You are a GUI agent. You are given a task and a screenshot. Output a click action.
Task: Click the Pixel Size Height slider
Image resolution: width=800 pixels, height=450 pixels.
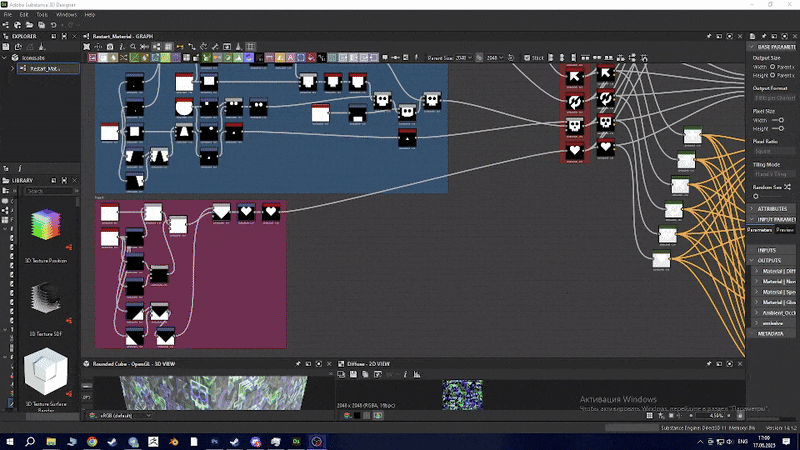click(779, 129)
